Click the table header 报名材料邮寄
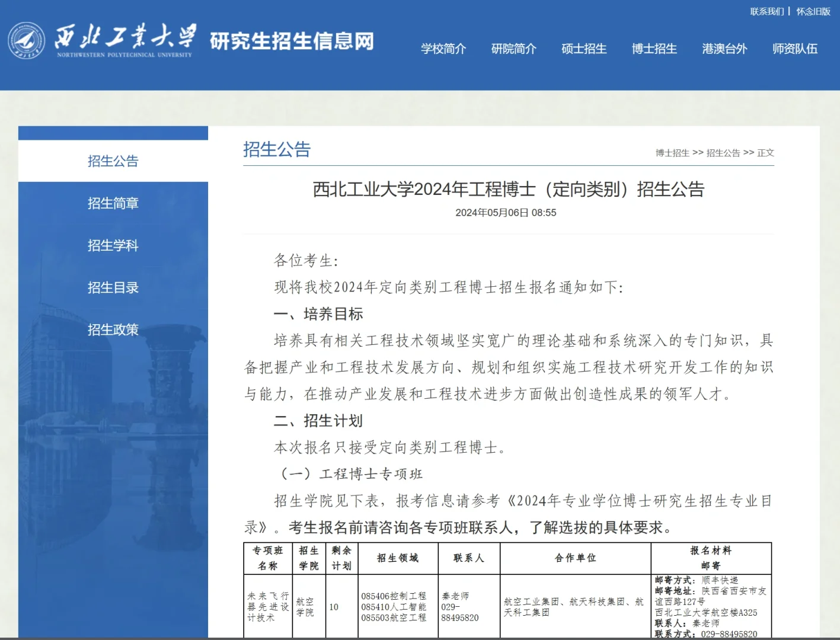This screenshot has width=840, height=640. (711, 558)
